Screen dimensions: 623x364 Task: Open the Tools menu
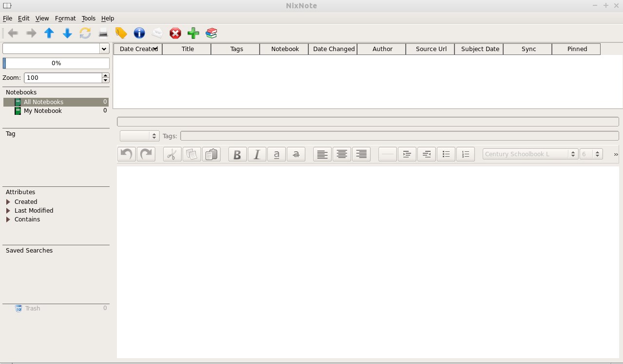[x=89, y=18]
